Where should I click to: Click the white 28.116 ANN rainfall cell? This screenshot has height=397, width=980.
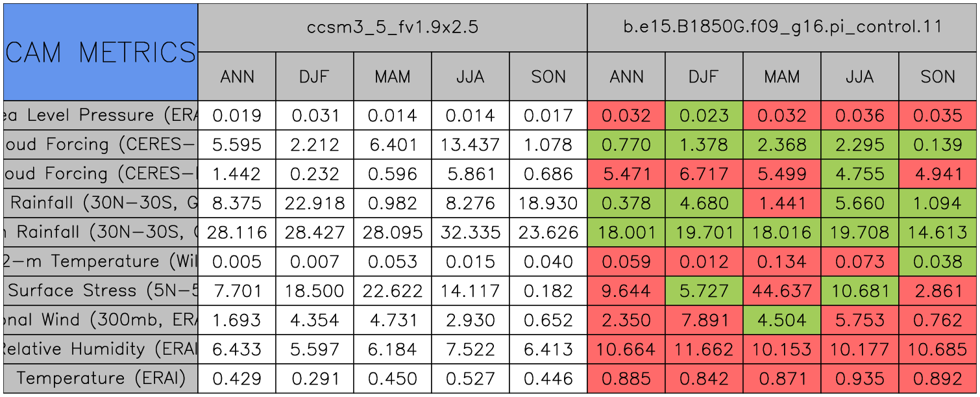tap(237, 233)
